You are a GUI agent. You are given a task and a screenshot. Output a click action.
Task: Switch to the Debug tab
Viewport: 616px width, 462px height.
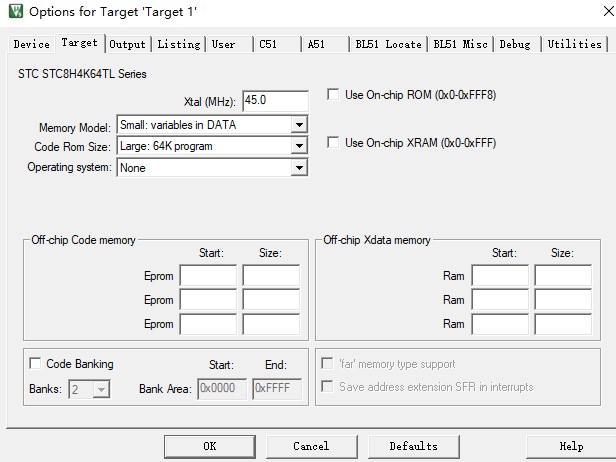click(515, 44)
